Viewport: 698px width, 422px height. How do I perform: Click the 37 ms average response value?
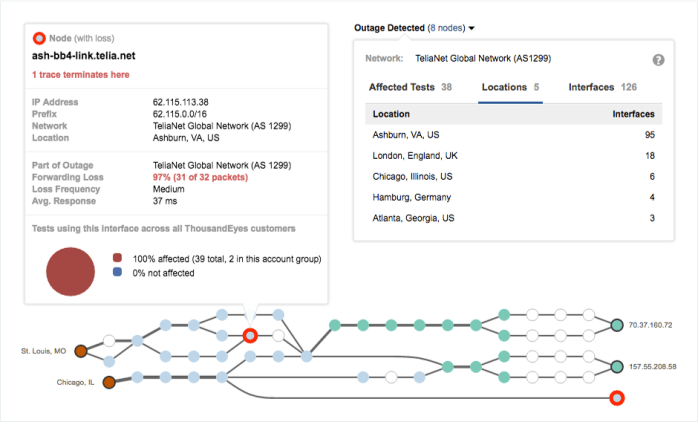[165, 201]
